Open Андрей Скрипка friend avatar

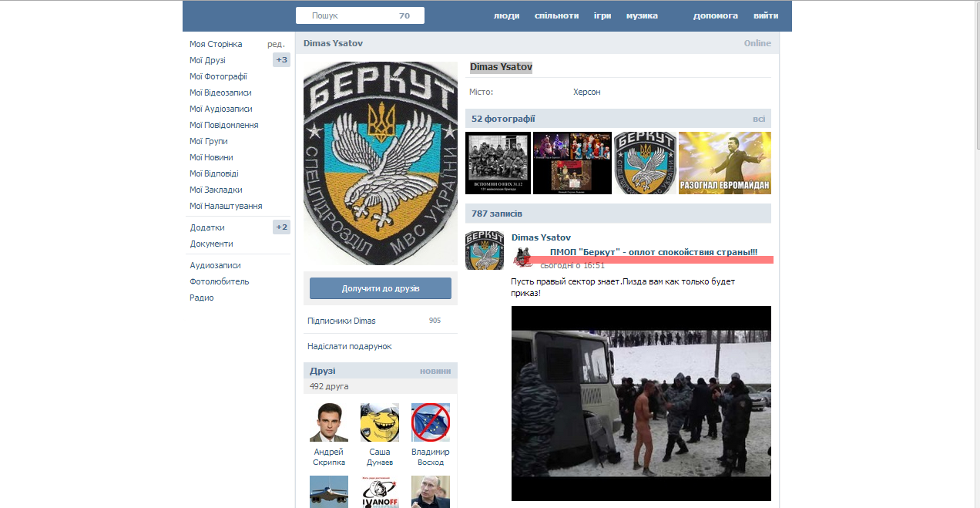(x=329, y=422)
